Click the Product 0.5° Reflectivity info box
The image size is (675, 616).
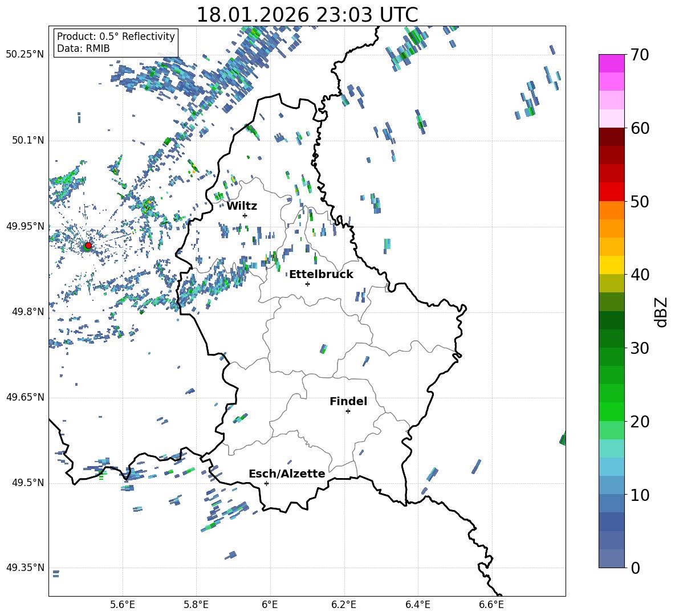pos(116,43)
